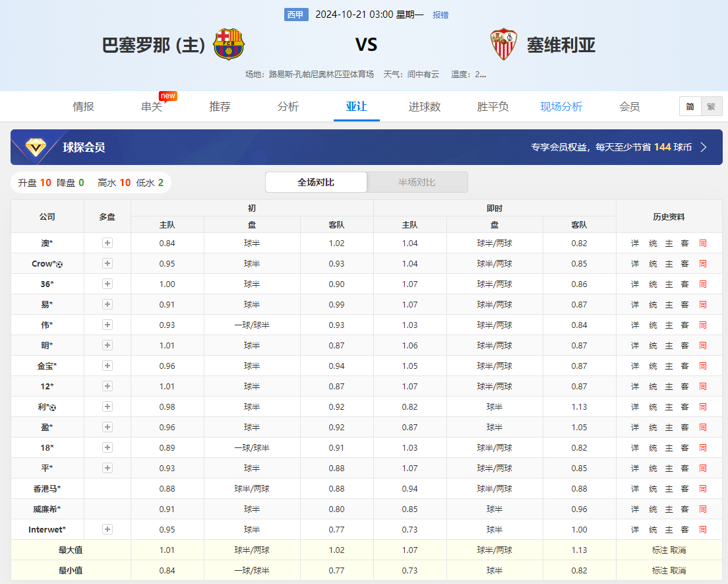Open the 现场分析 live analysis link
The image size is (728, 584).
[561, 106]
